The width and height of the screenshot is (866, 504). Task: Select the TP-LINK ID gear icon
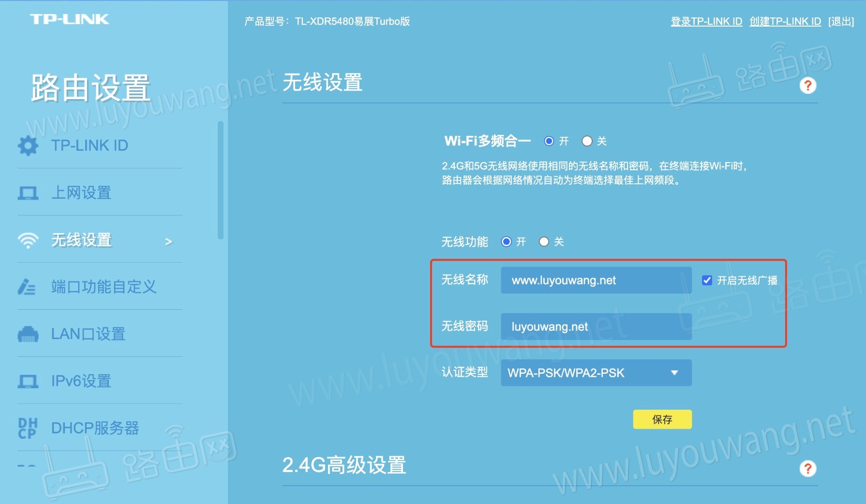(x=28, y=145)
